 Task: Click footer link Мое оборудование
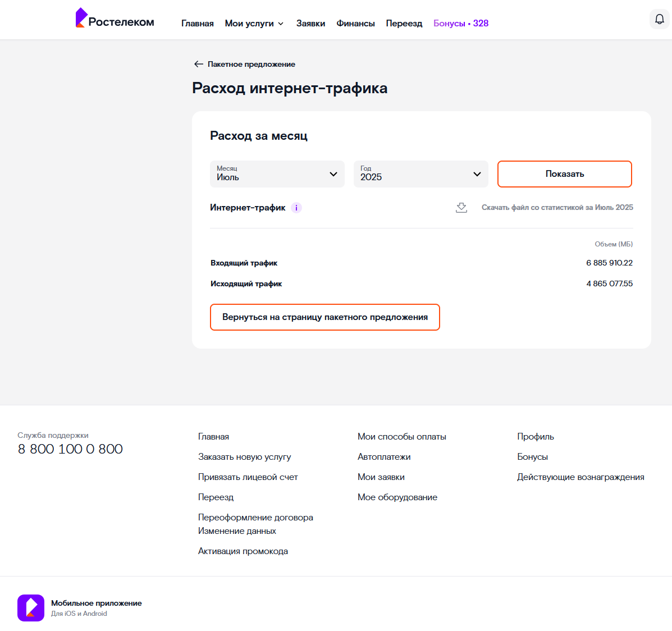[397, 497]
